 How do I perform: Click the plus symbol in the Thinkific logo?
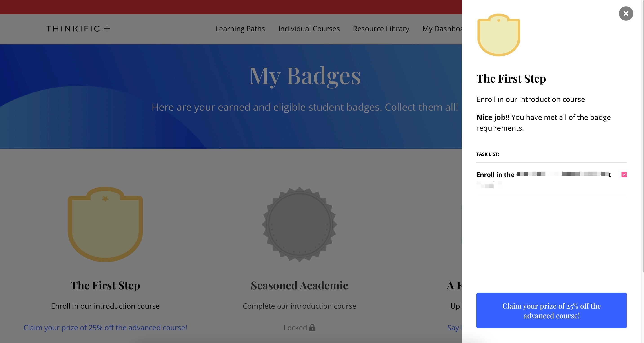point(107,29)
